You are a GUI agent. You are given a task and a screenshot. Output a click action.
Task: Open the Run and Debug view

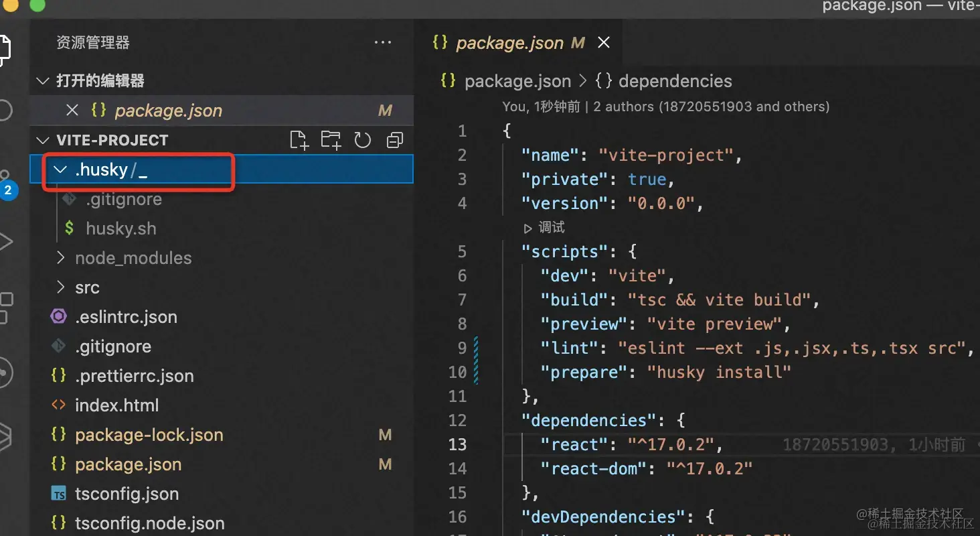click(5, 242)
